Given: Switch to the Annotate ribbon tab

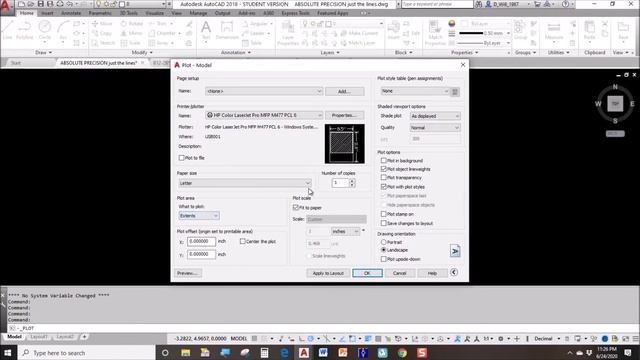Looking at the screenshot, I should click(71, 13).
